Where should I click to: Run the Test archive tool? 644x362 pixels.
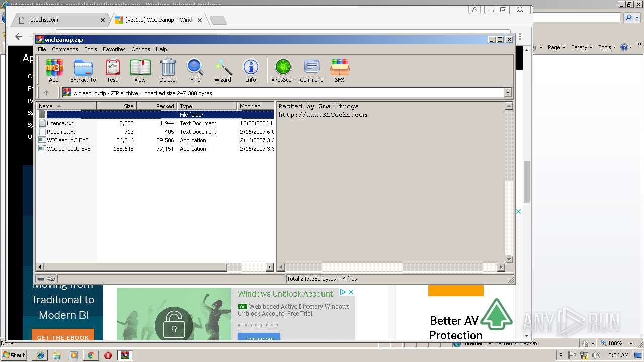point(112,71)
